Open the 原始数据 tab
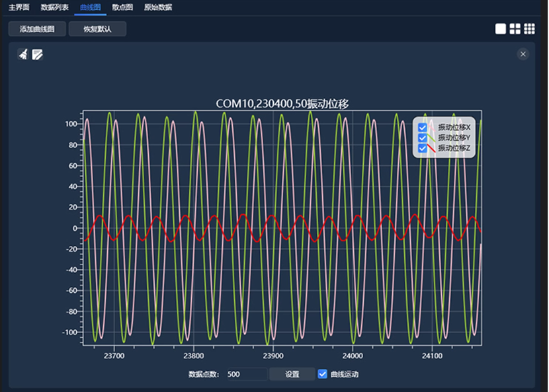The image size is (549, 392). (158, 7)
